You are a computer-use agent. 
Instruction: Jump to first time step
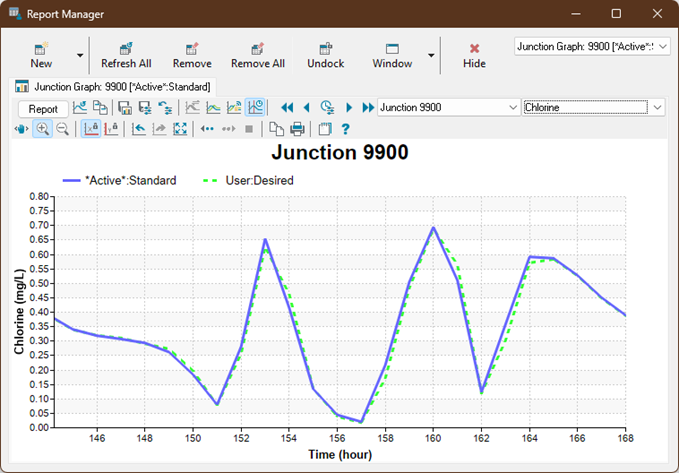(287, 107)
